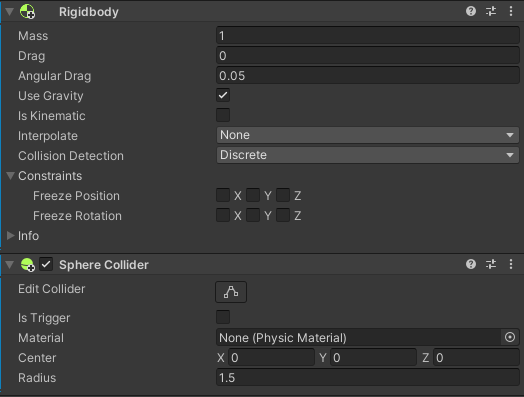
Task: Freeze Position on the Y axis
Action: click(253, 195)
